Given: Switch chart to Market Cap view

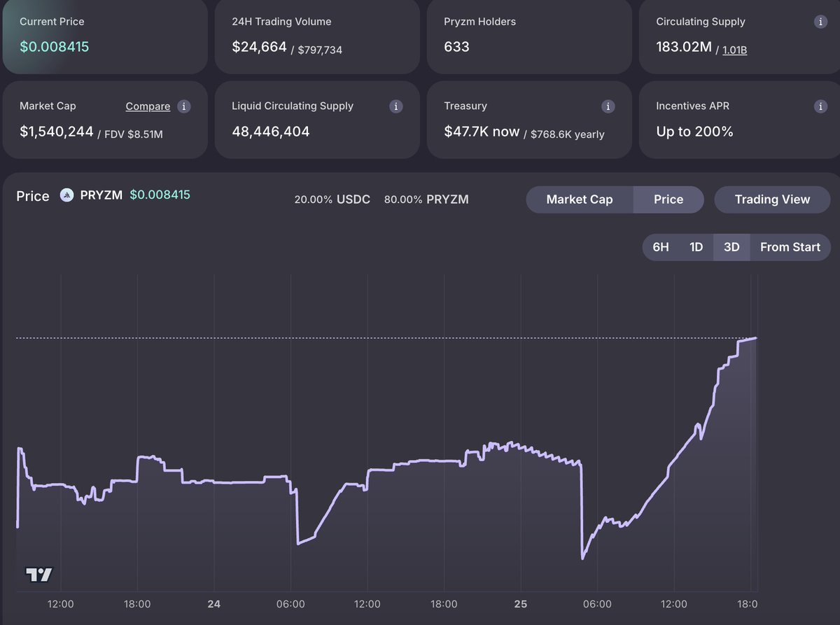Looking at the screenshot, I should [580, 199].
